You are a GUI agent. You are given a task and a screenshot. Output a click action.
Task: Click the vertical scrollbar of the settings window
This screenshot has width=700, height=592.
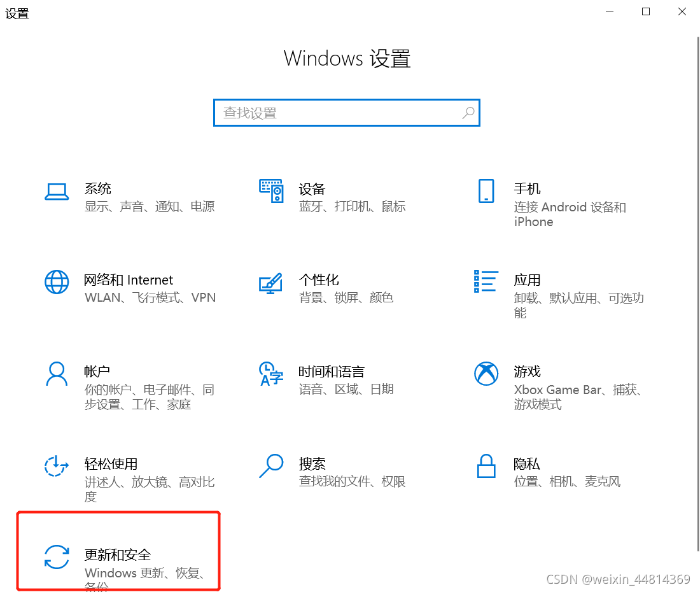click(697, 295)
